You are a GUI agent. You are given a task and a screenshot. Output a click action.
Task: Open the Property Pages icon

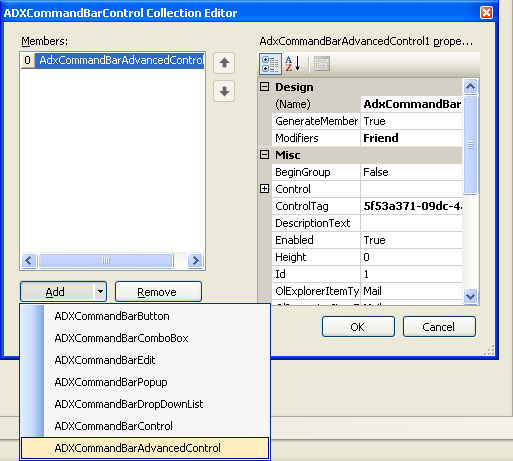(322, 64)
